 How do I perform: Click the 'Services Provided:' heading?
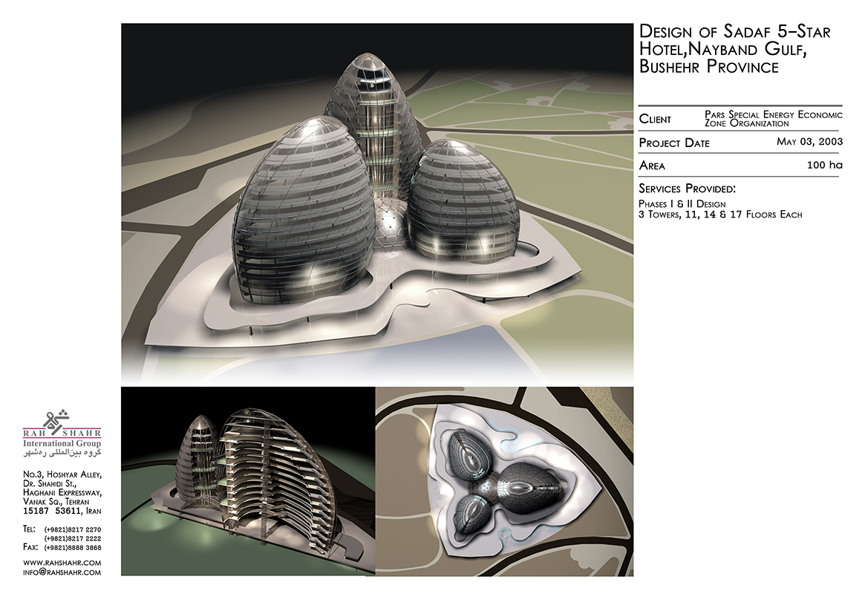point(687,189)
